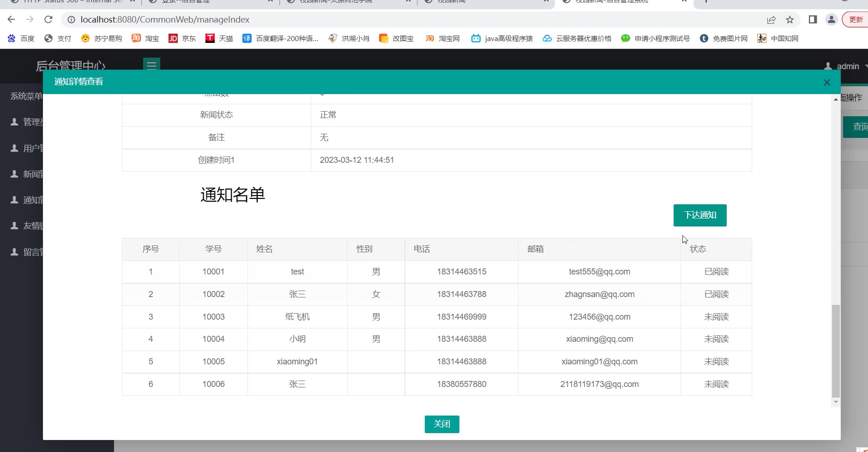Click the 姓名 column header

297,249
